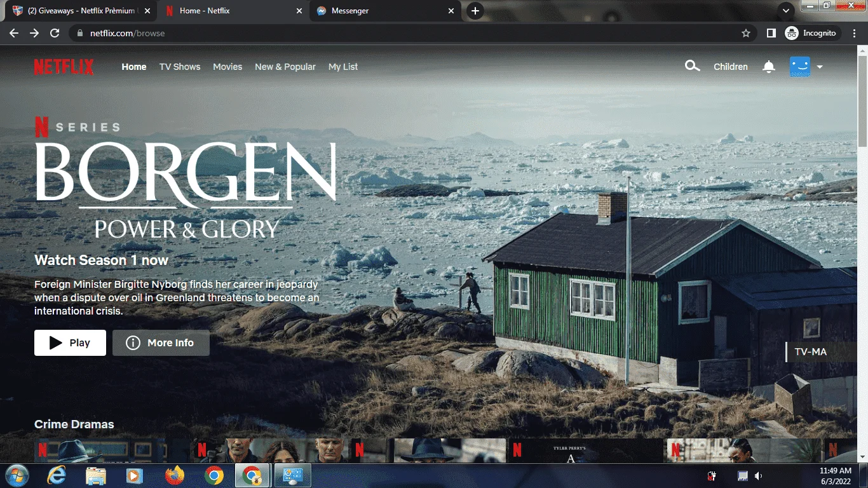Open the Netflix notifications bell
The width and height of the screenshot is (868, 488).
769,67
